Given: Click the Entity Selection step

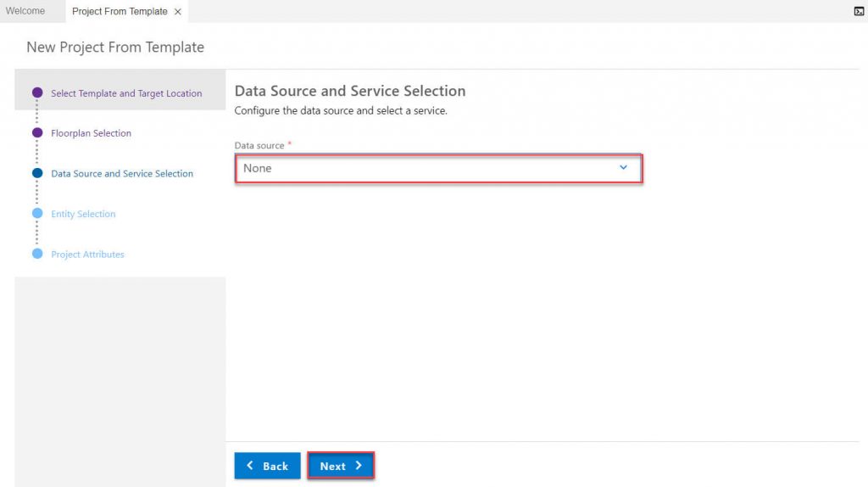Looking at the screenshot, I should 83,214.
